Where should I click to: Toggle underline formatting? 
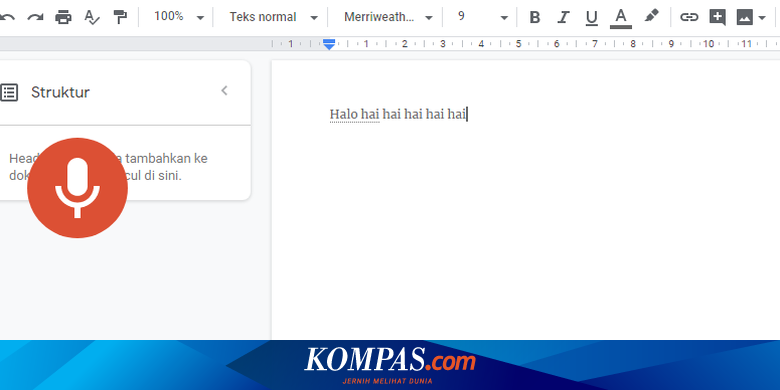point(591,18)
